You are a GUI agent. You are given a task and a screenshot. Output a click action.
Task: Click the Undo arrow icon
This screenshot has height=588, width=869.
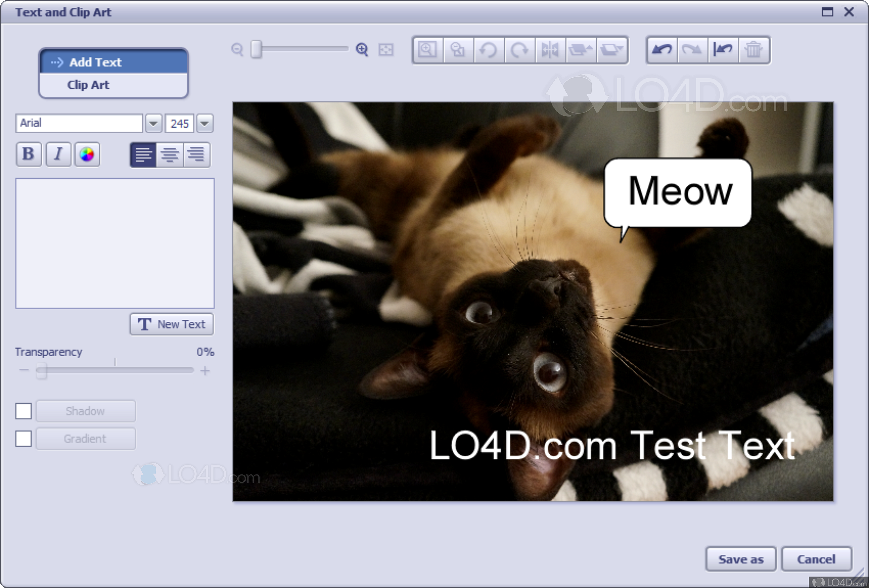tap(662, 50)
